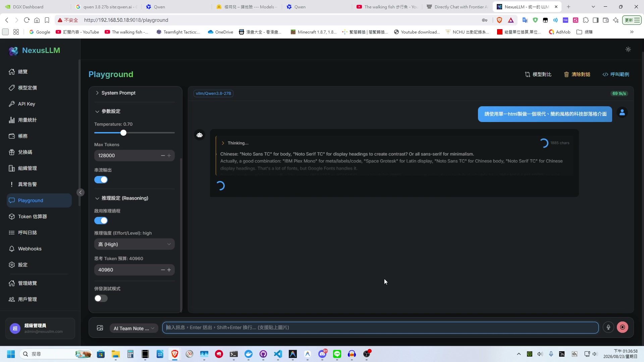Screen dimensions: 644x362
Task: Open the Windows taskbar search box
Action: click(x=56, y=354)
